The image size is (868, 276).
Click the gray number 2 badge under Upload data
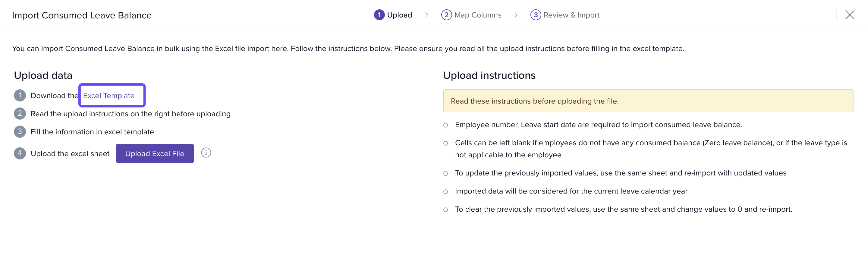tap(20, 114)
